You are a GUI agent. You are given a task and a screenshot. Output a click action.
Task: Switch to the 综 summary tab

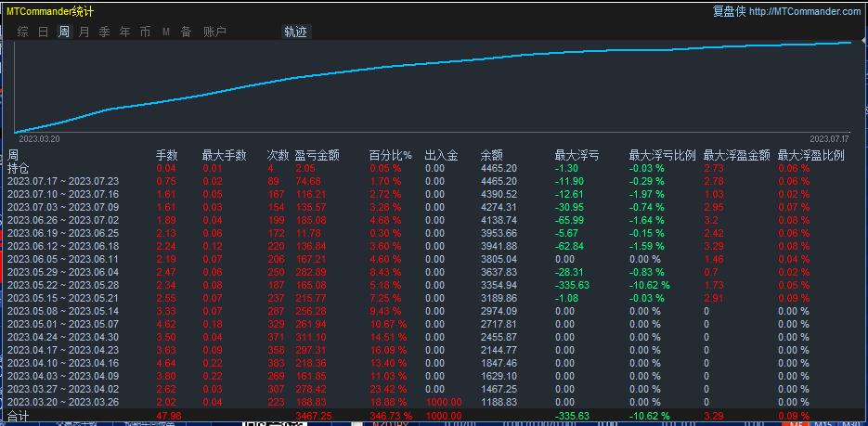coord(22,32)
